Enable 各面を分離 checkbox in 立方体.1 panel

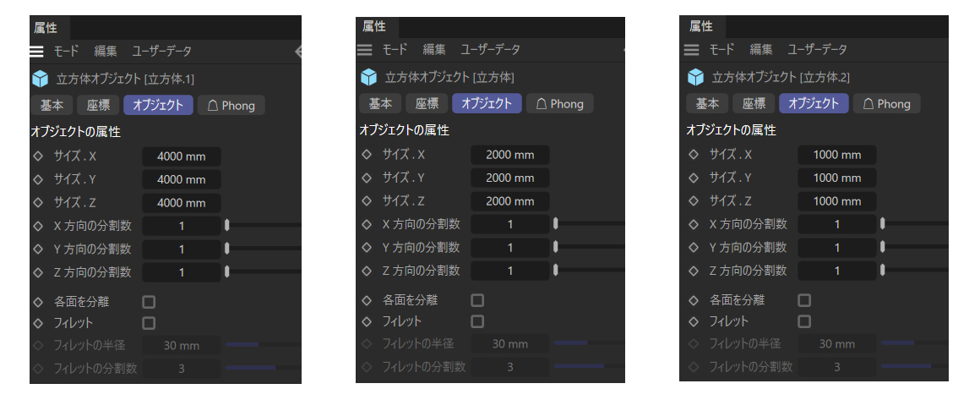tap(149, 302)
